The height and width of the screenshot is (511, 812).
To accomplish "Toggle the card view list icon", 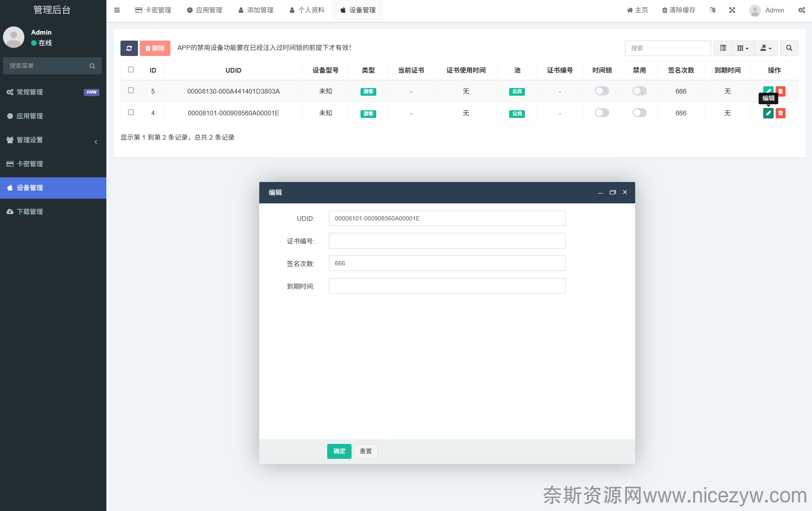I will tap(723, 48).
